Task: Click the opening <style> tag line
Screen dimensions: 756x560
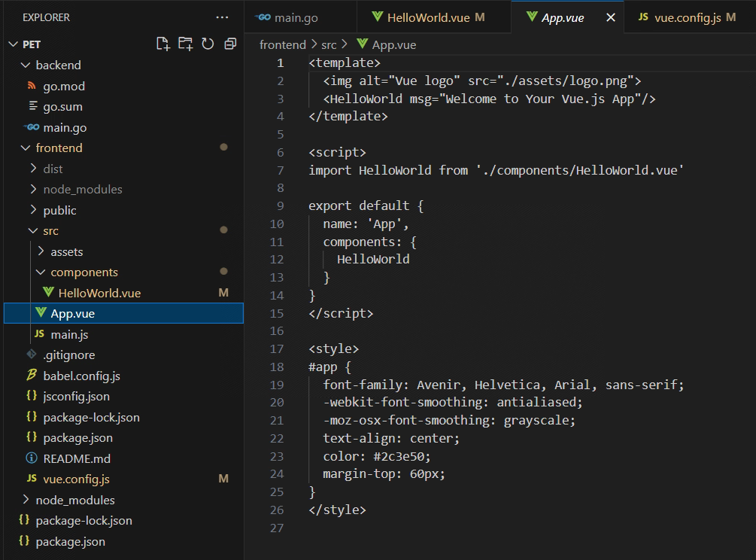Action: 334,348
